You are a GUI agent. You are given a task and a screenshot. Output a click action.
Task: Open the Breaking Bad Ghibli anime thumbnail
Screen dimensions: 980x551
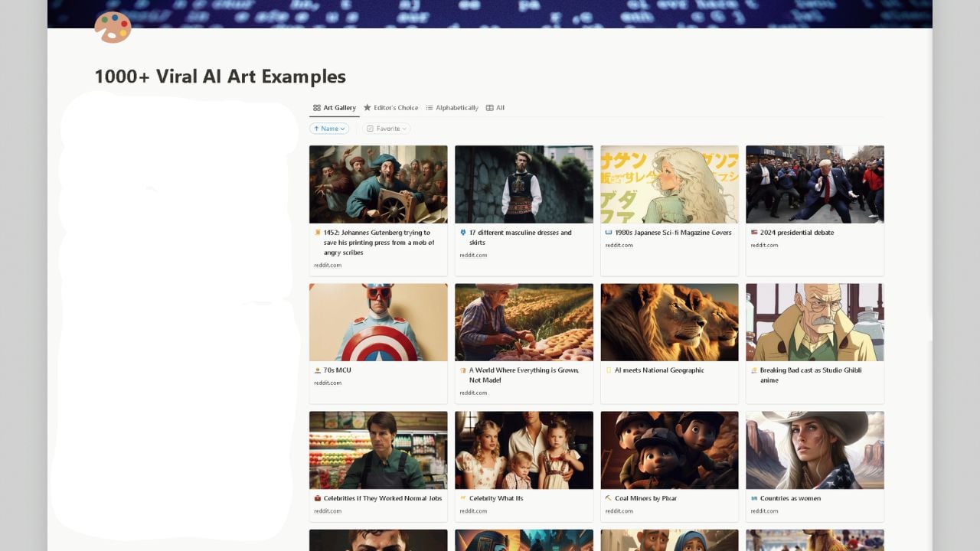[x=815, y=322]
